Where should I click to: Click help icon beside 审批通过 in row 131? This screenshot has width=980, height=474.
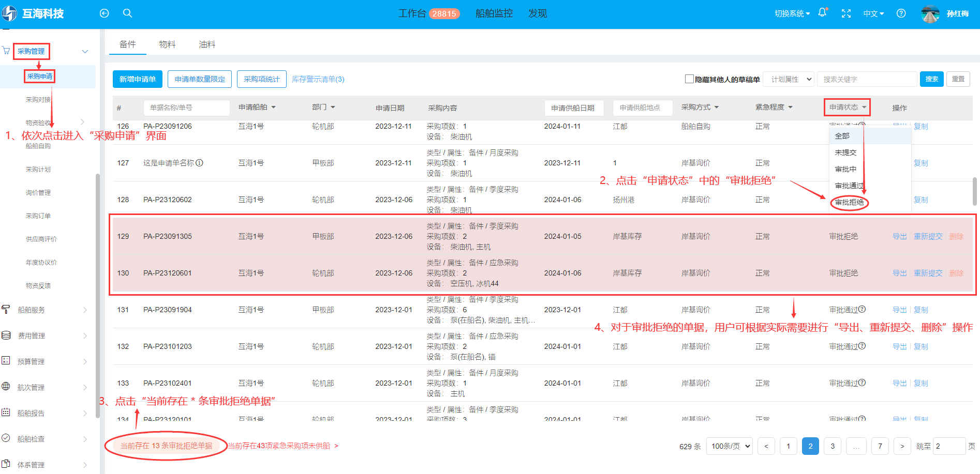tap(862, 309)
